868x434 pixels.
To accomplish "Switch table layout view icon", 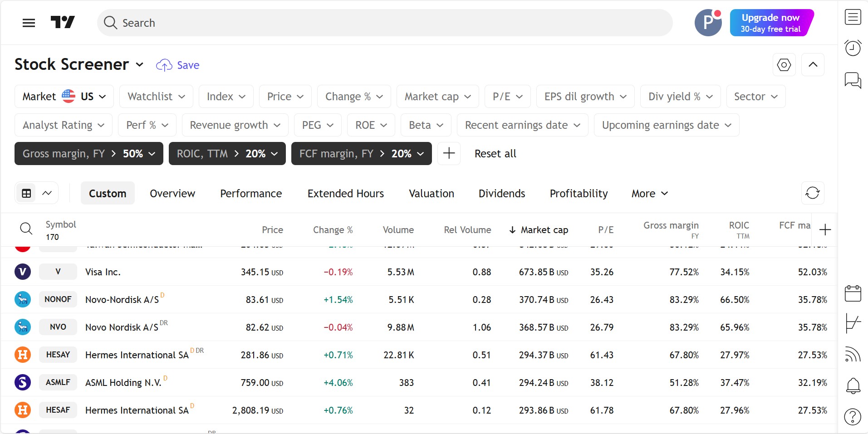I will point(27,193).
